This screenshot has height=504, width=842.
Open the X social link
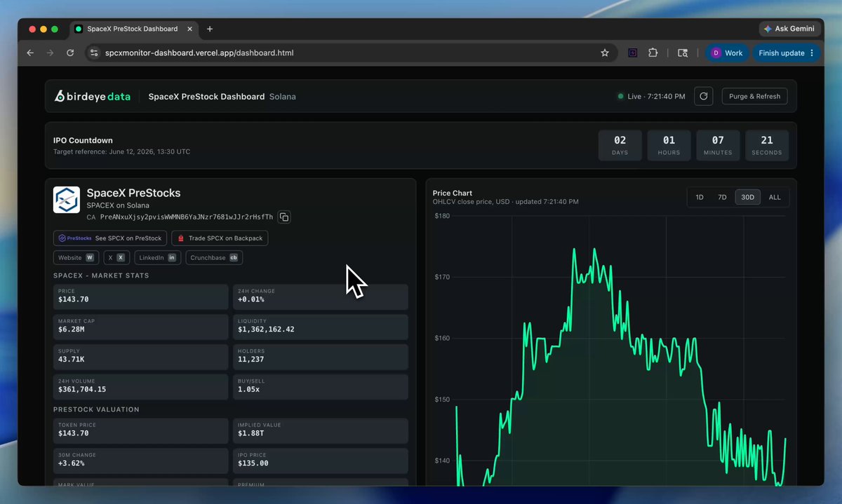tap(116, 257)
